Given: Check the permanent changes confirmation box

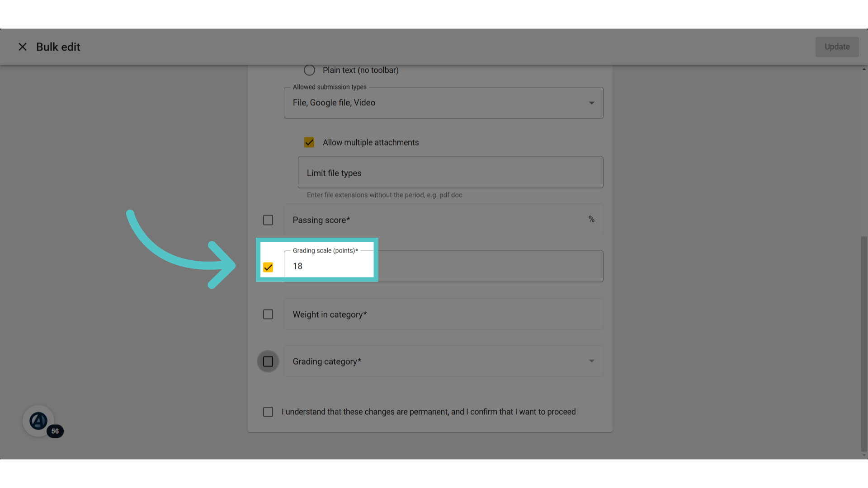Looking at the screenshot, I should point(268,412).
